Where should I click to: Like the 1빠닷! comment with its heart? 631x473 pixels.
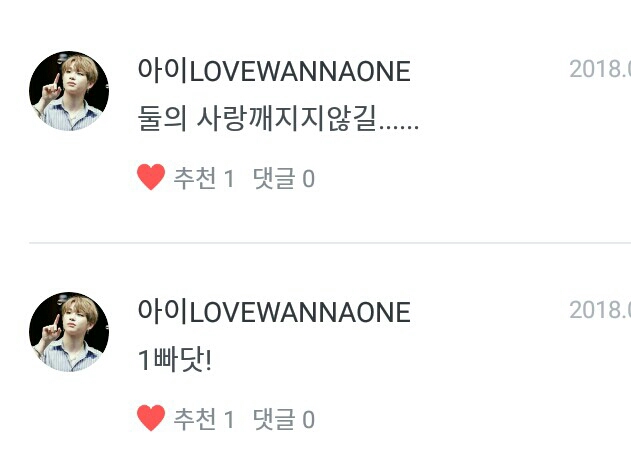(151, 418)
